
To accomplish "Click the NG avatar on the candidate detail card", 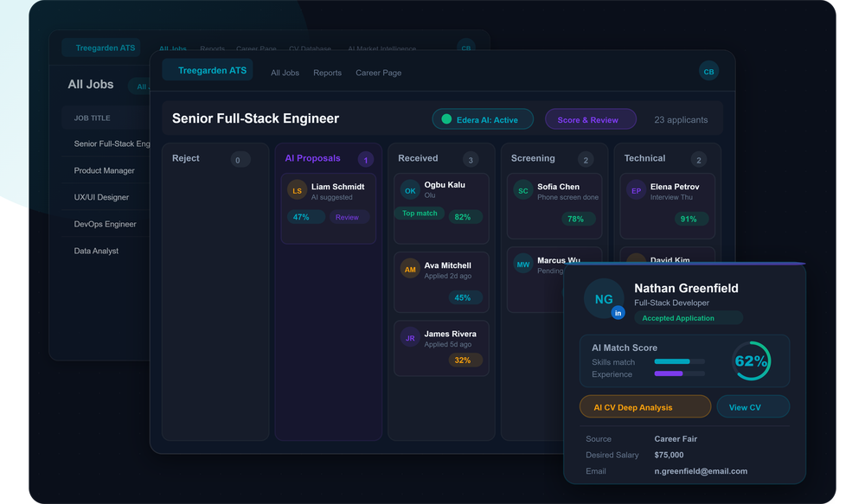I will pos(604,298).
